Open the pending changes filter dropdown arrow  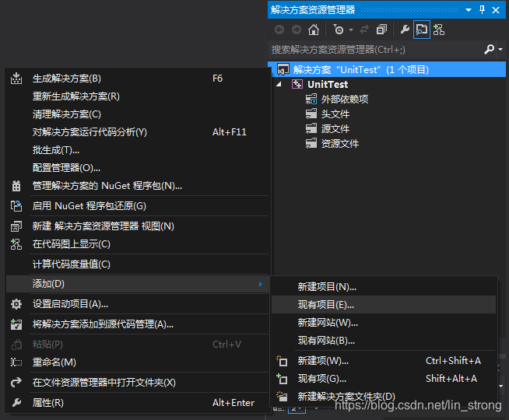351,30
